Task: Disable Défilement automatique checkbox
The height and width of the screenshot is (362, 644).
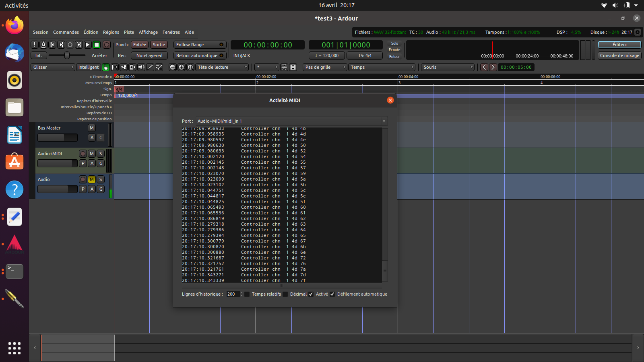Action: coord(332,294)
